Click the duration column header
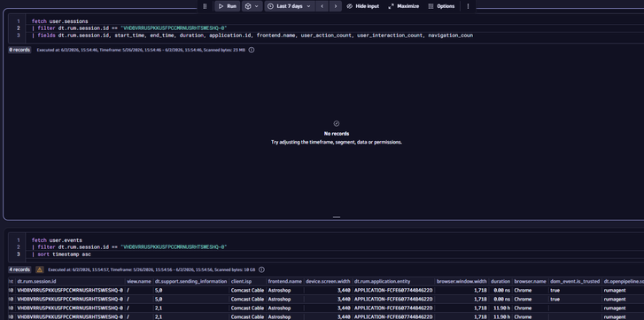Image resolution: width=644 pixels, height=320 pixels. click(500, 281)
